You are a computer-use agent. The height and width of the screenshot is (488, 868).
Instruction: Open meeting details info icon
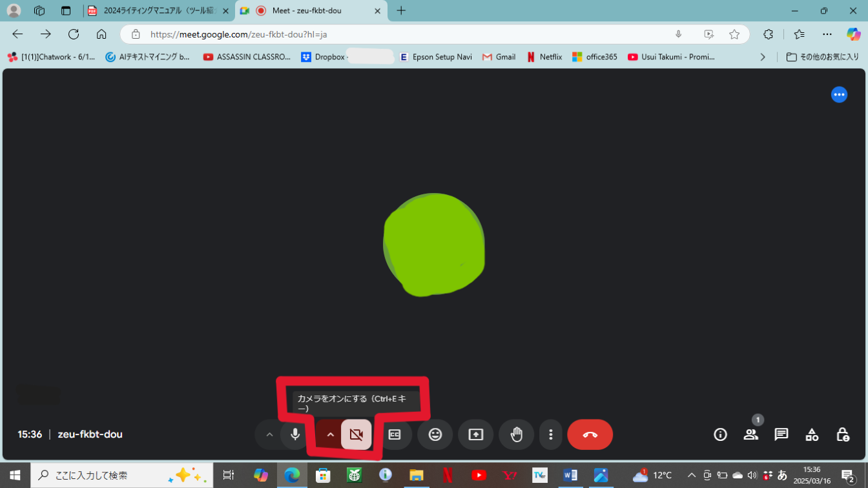point(720,434)
